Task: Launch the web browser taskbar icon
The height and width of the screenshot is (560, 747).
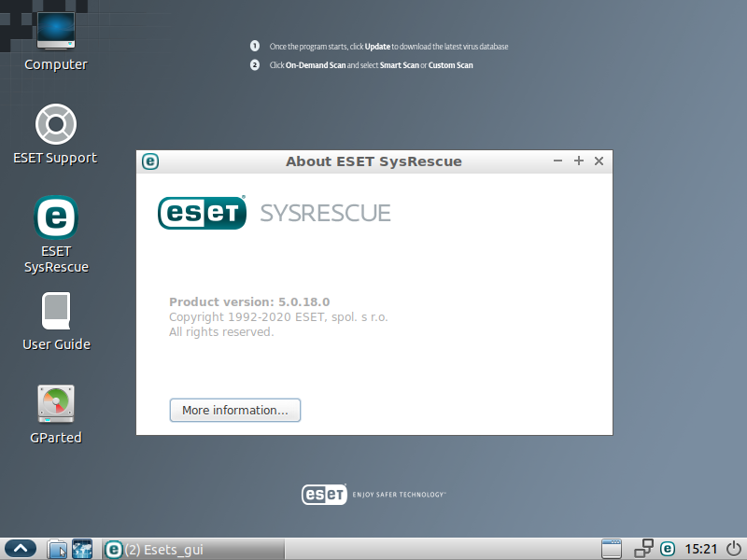Action: (82, 549)
